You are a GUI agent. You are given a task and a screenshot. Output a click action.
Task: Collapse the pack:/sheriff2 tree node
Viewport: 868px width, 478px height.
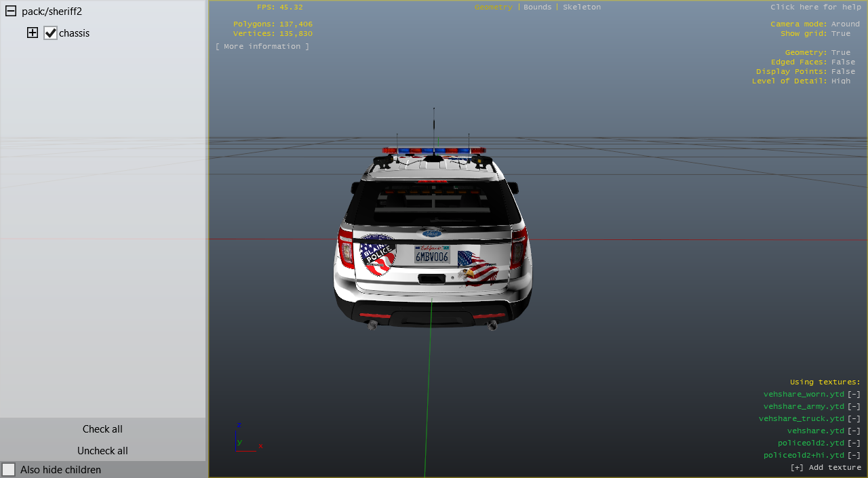coord(11,12)
